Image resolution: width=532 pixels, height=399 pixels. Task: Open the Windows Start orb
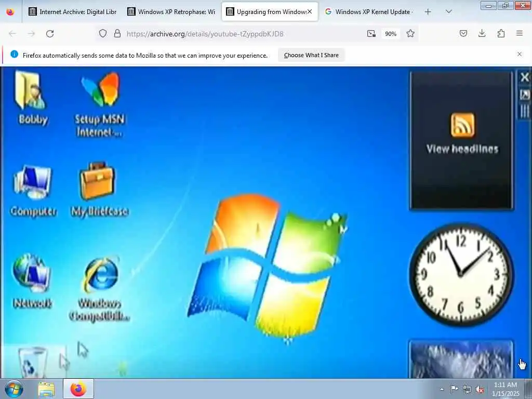14,389
